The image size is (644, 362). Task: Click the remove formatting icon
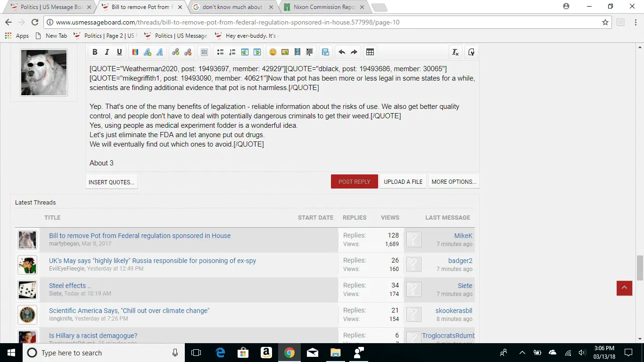(x=455, y=52)
